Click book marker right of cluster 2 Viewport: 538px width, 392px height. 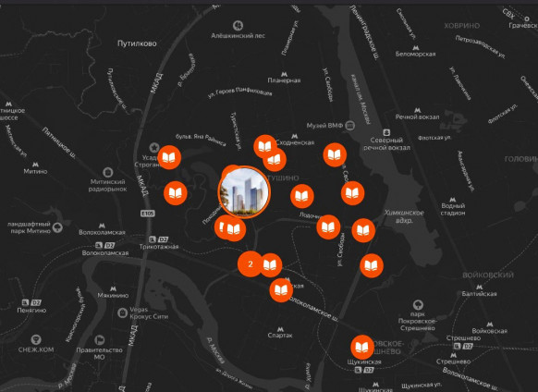[270, 265]
